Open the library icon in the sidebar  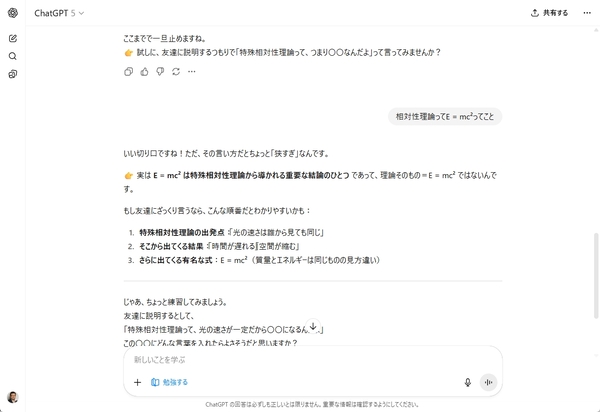13,74
